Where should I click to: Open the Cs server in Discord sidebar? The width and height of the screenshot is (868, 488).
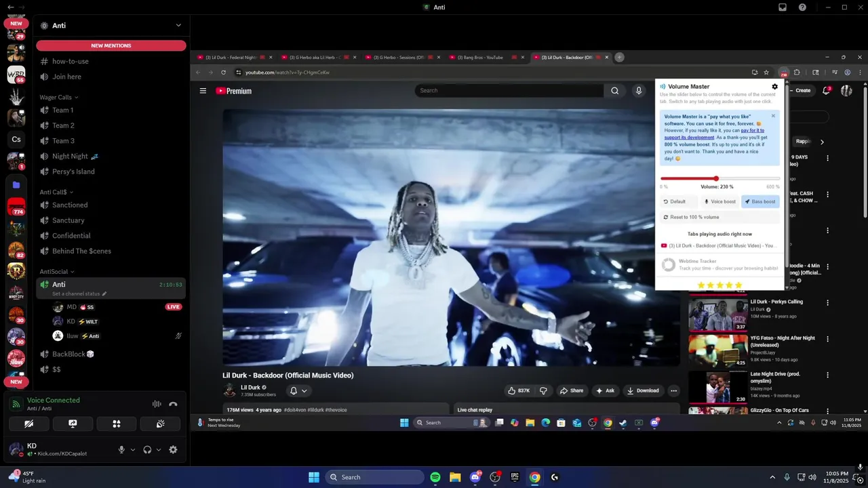coord(16,140)
